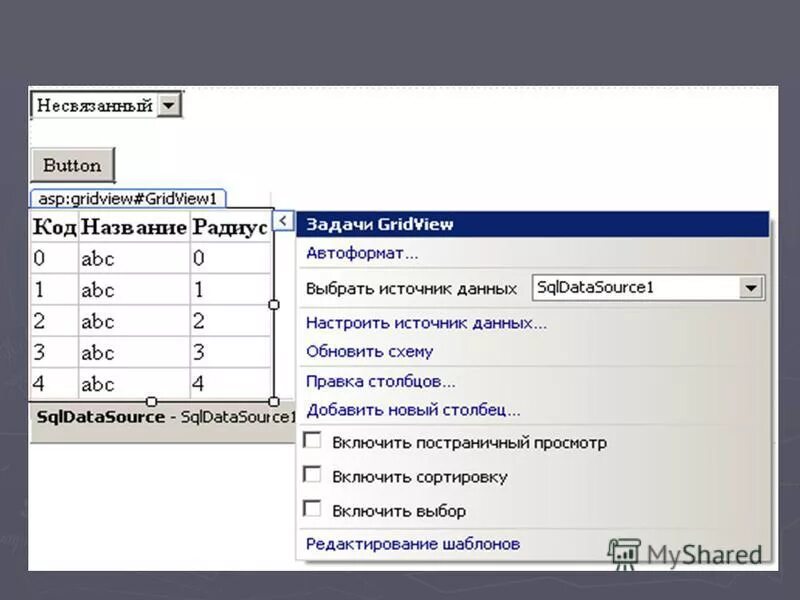
Task: Open Редактирование шаблонов link
Action: click(412, 543)
